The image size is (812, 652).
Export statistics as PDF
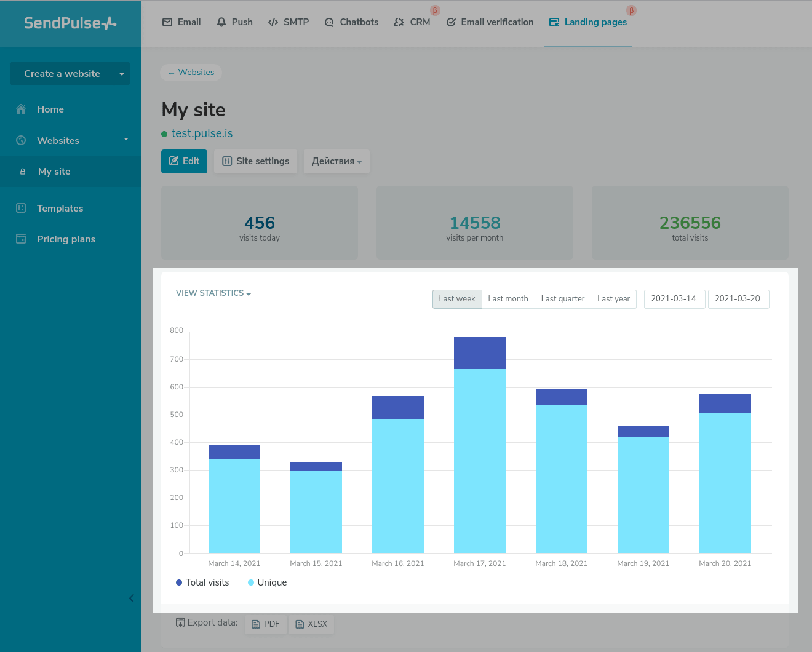pyautogui.click(x=266, y=624)
